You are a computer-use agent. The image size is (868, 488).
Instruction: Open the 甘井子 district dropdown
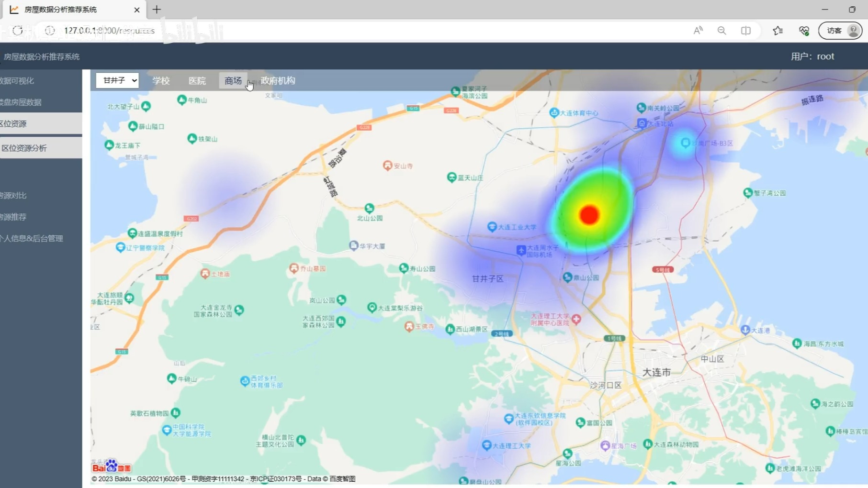pos(117,80)
